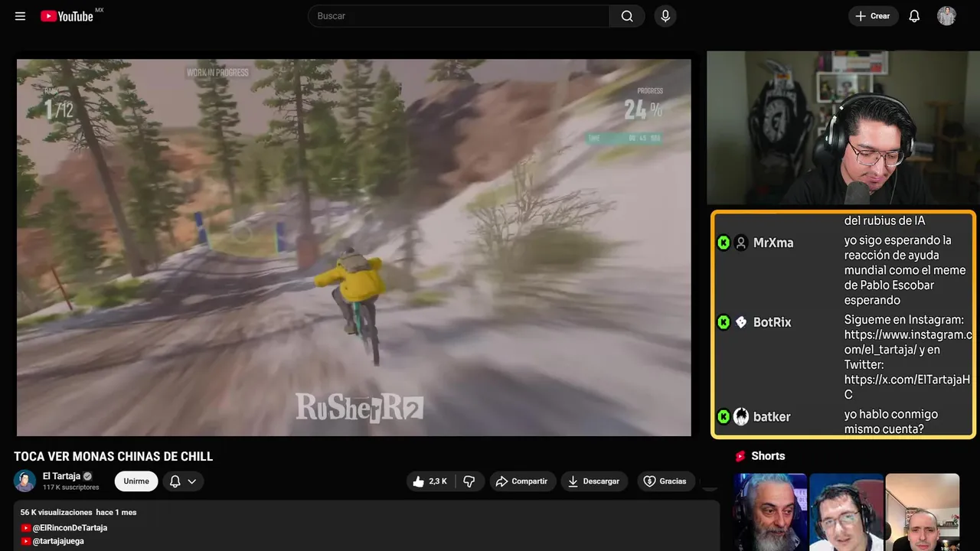Open El Tartaja channel avatar

pyautogui.click(x=24, y=481)
